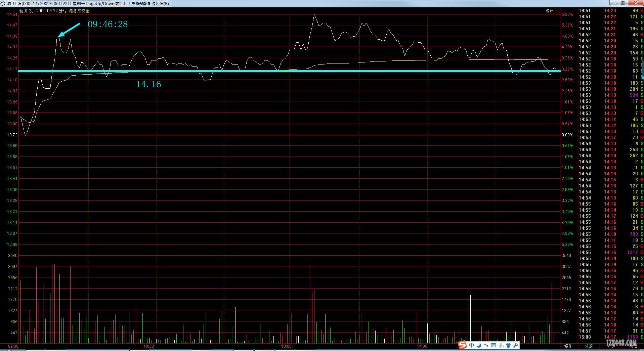Select the tick row with volume 195
Screen dimensions: 644x351
coord(611,29)
